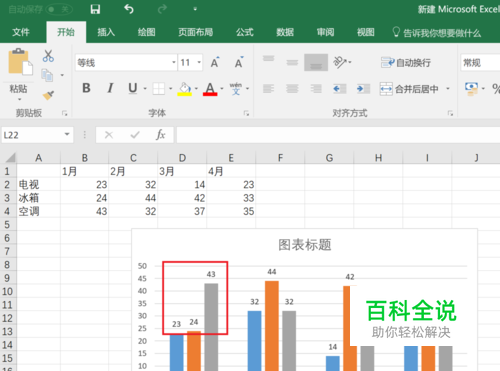
Task: Click the Cancel (X) formula icon
Action: pos(109,135)
